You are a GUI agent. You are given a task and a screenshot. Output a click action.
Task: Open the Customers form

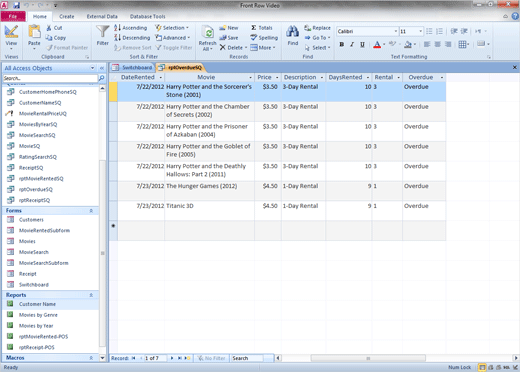[31, 220]
